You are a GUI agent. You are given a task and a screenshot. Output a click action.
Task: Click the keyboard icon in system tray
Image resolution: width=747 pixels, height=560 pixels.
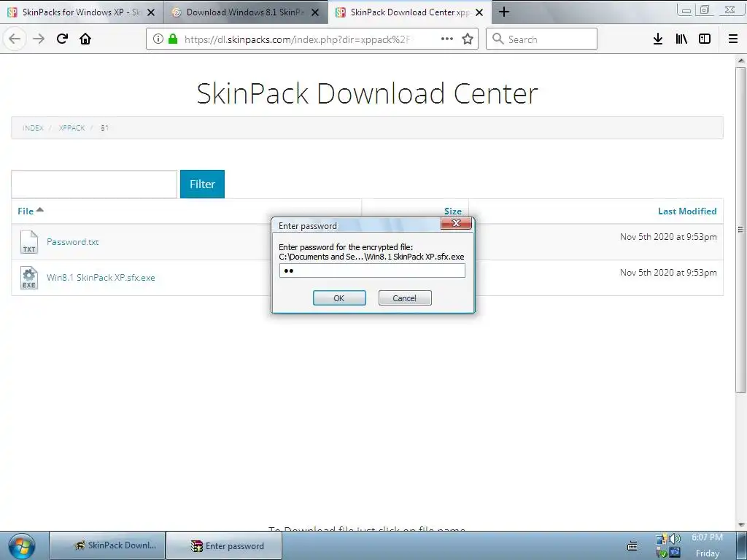click(632, 545)
